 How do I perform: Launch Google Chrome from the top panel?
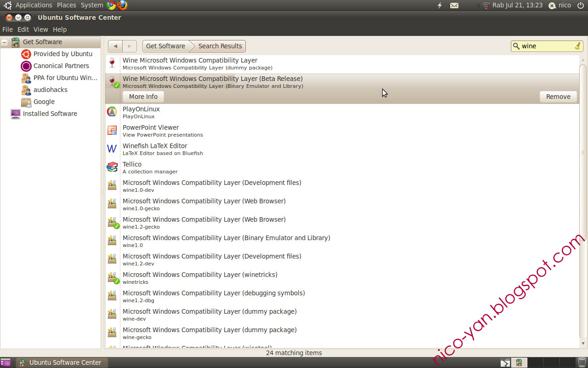(111, 5)
